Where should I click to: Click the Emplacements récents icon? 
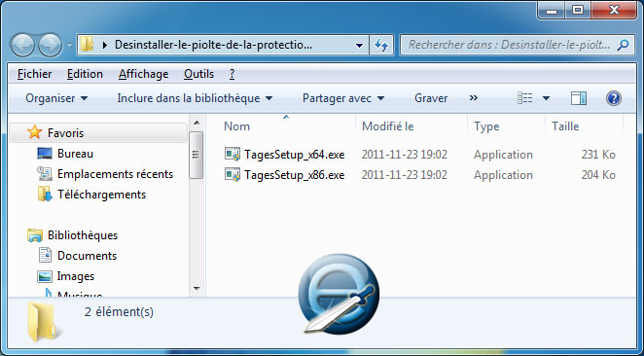point(45,174)
